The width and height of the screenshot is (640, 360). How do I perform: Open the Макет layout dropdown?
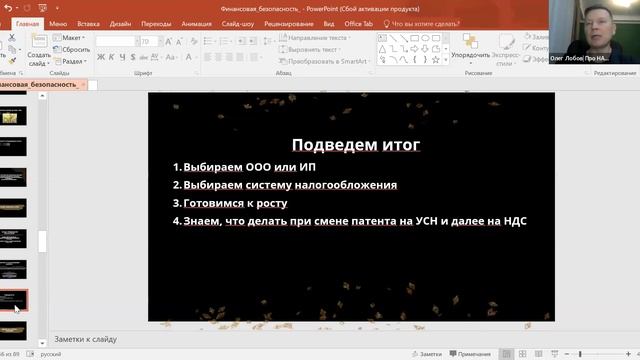(69, 38)
